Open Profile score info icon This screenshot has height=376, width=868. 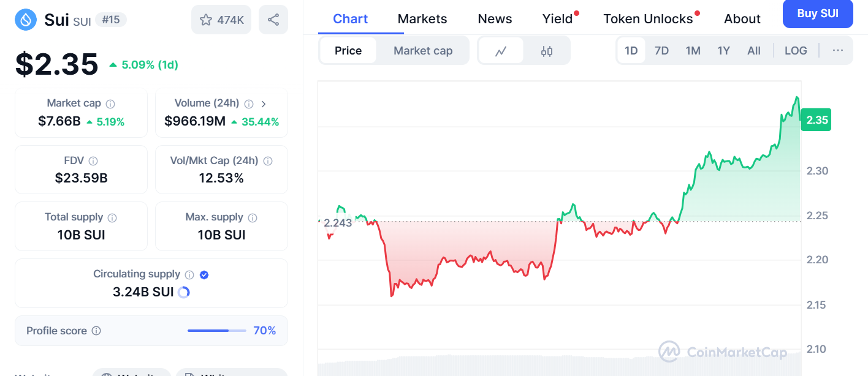pos(96,331)
